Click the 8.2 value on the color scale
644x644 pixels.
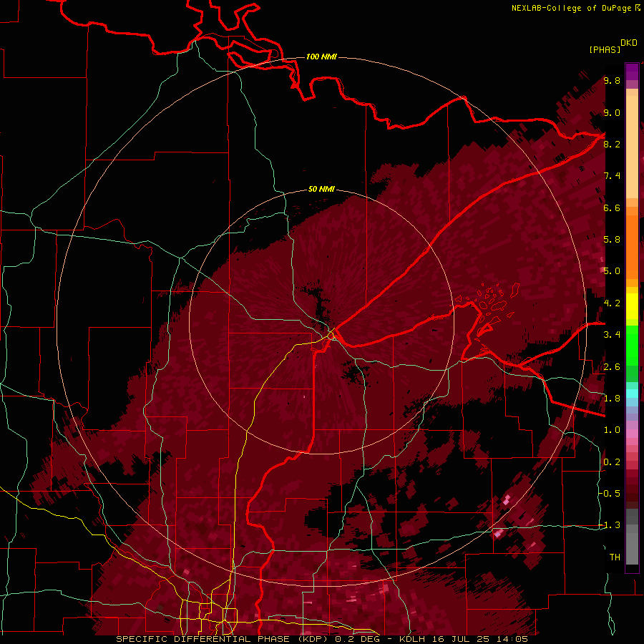[612, 144]
